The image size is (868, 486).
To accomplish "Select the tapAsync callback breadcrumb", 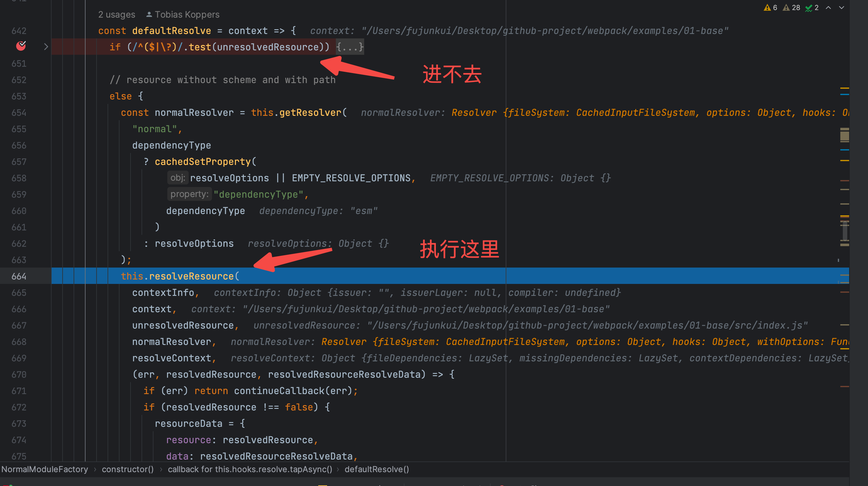I will 250,469.
